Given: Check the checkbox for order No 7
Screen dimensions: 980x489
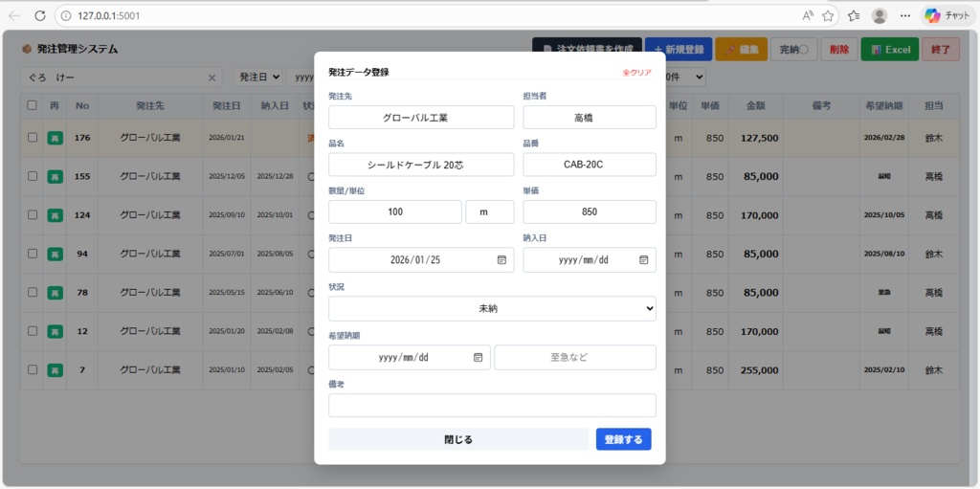Looking at the screenshot, I should coord(33,369).
